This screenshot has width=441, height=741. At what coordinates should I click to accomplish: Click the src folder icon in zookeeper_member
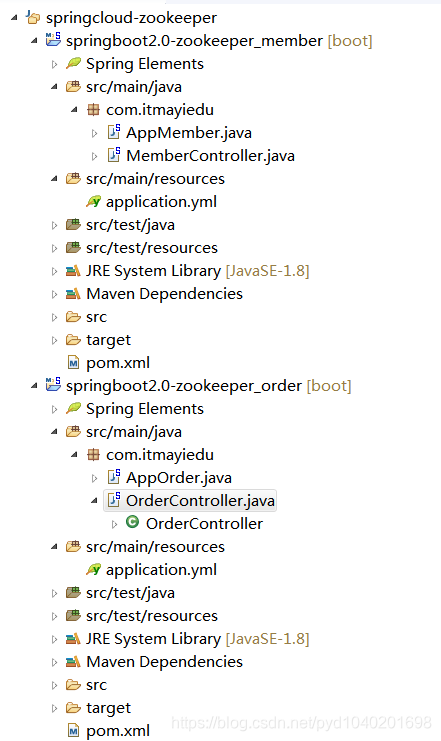click(x=73, y=317)
